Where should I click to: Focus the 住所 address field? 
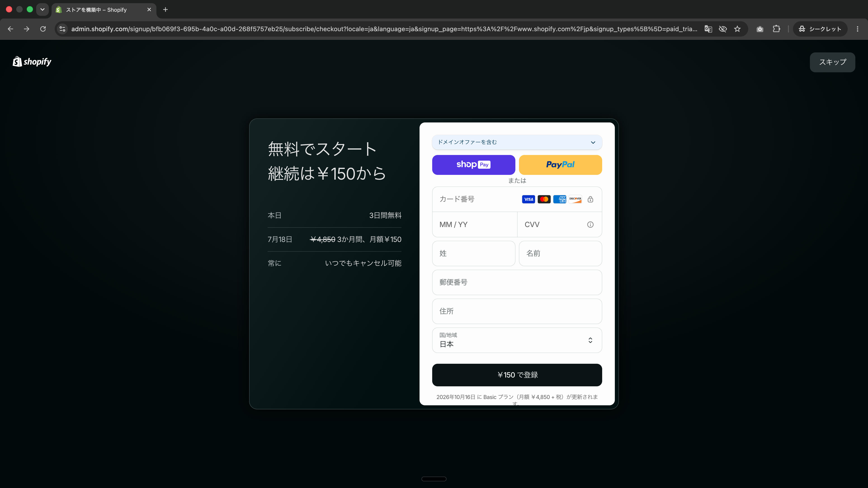click(517, 312)
